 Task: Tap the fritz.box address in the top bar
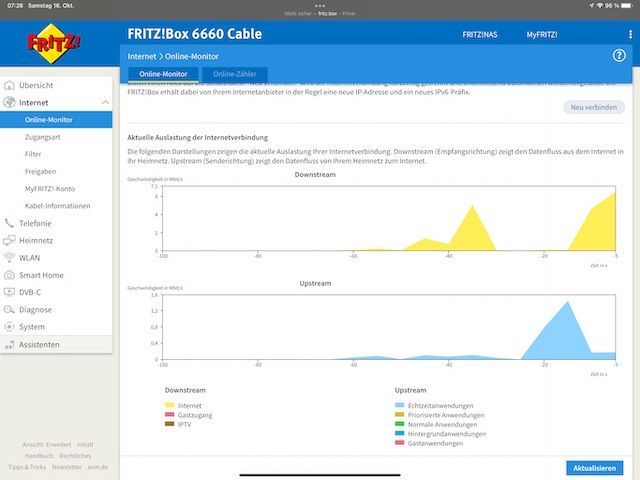[327, 13]
